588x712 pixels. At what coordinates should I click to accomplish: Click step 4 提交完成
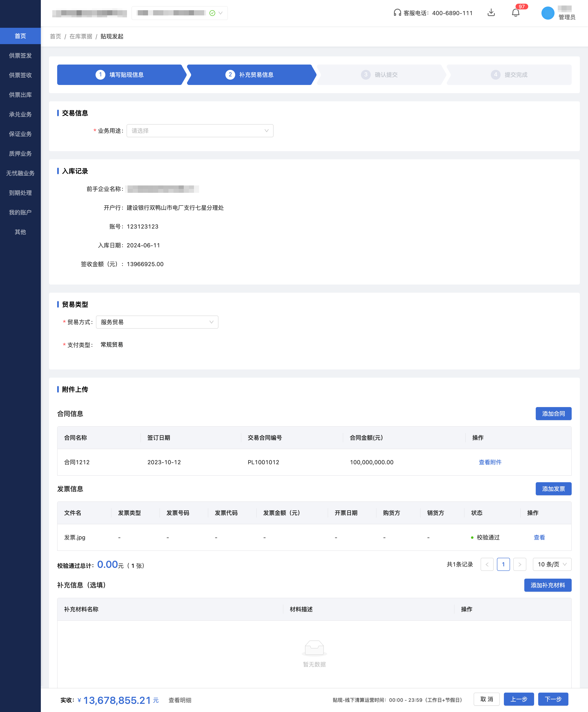click(x=509, y=75)
